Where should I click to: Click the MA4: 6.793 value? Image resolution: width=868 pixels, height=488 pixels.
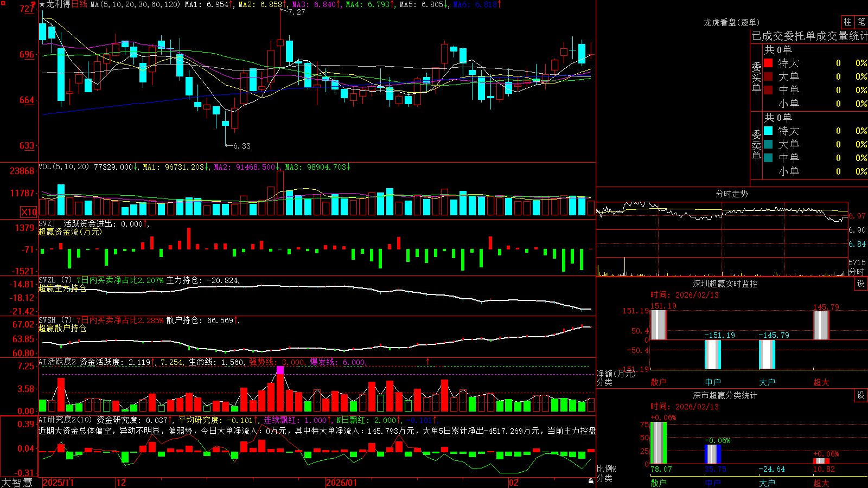[x=370, y=4]
